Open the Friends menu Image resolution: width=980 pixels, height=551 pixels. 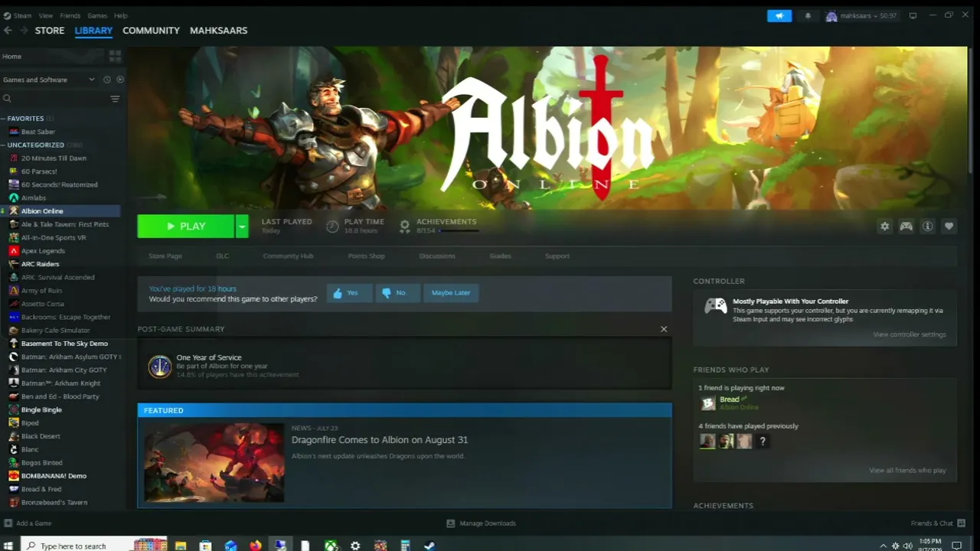click(x=70, y=15)
